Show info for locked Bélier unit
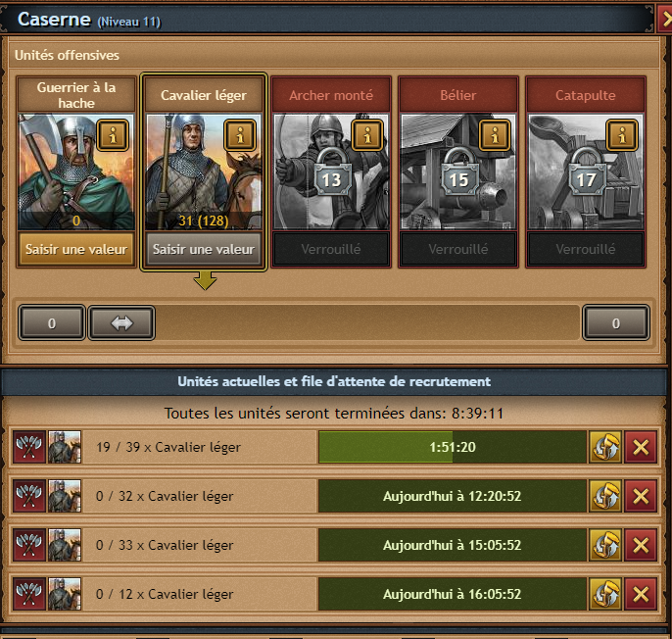 point(495,135)
